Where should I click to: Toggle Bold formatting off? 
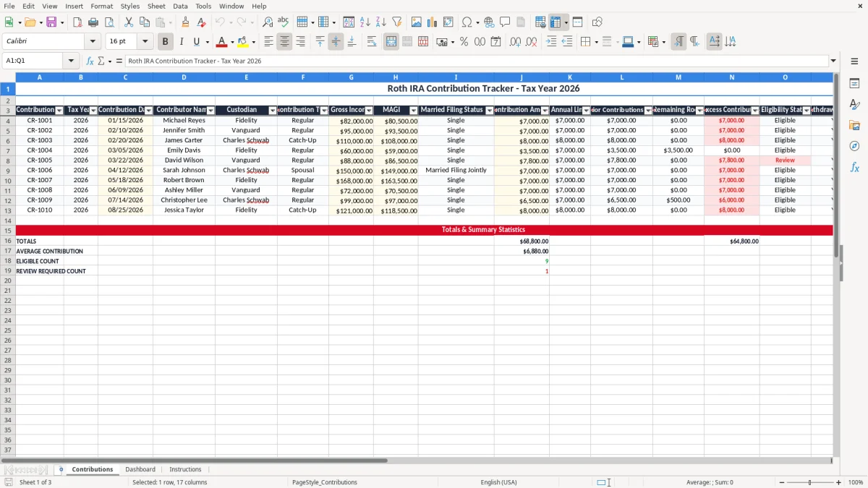coord(166,42)
